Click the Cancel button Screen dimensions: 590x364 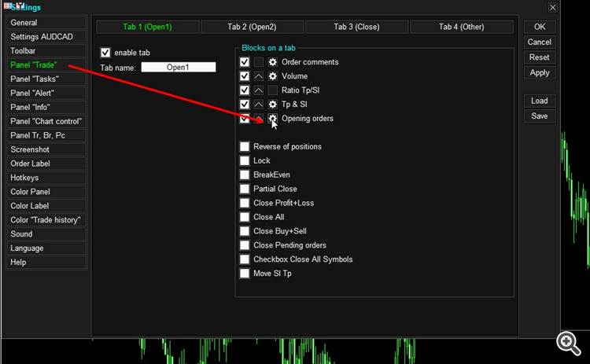[x=540, y=42]
